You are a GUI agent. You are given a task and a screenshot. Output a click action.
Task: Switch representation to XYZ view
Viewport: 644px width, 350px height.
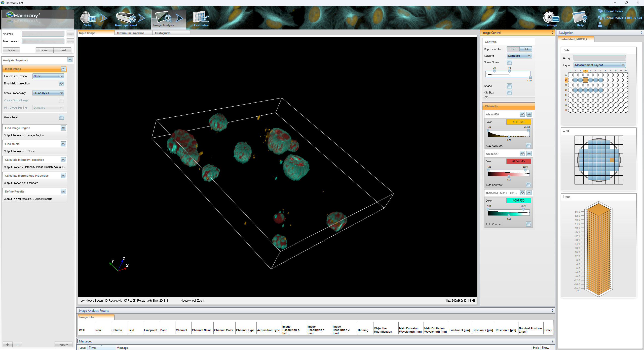pos(513,49)
